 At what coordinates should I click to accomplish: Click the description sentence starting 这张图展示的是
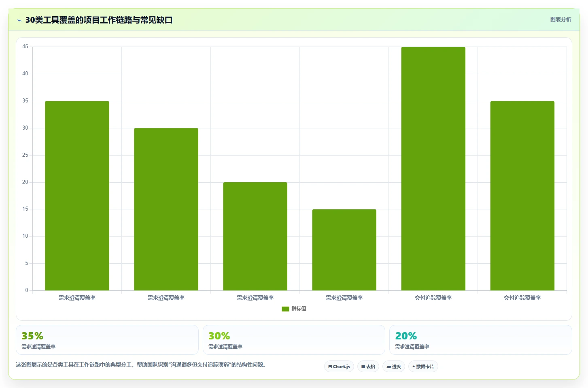coord(141,365)
